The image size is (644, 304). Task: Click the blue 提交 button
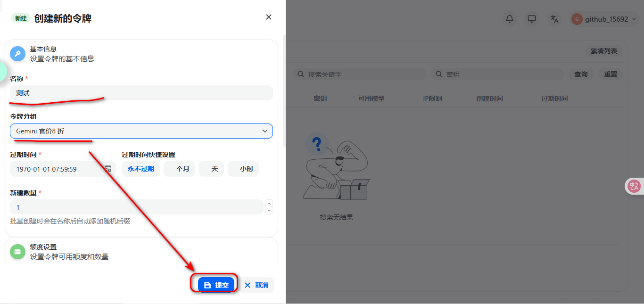tap(216, 285)
